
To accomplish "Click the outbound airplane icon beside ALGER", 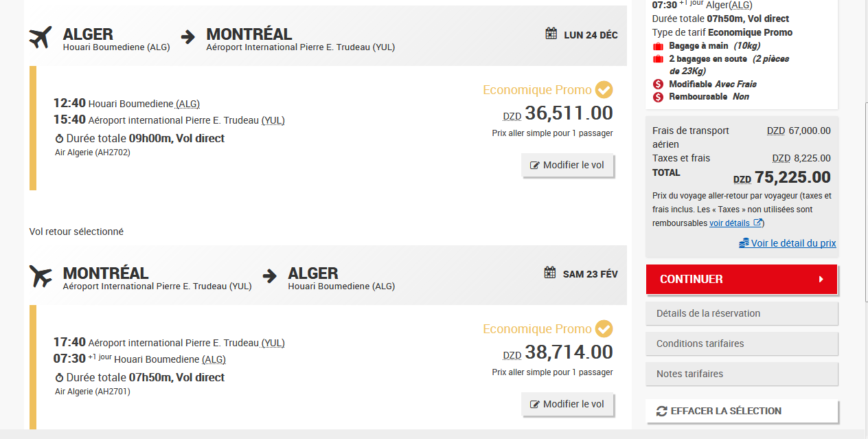I will (x=41, y=38).
